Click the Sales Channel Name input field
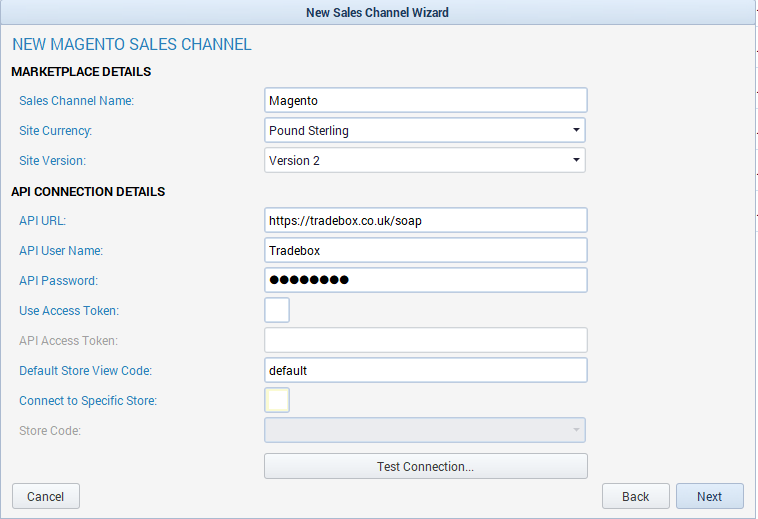This screenshot has height=519, width=758. [425, 101]
